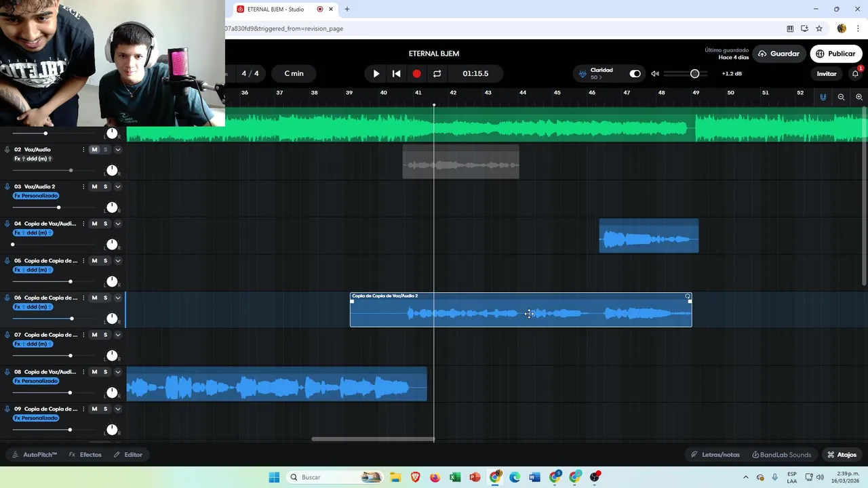The image size is (868, 488).
Task: Expand track 02 Voz/Audio chevron
Action: (x=117, y=149)
